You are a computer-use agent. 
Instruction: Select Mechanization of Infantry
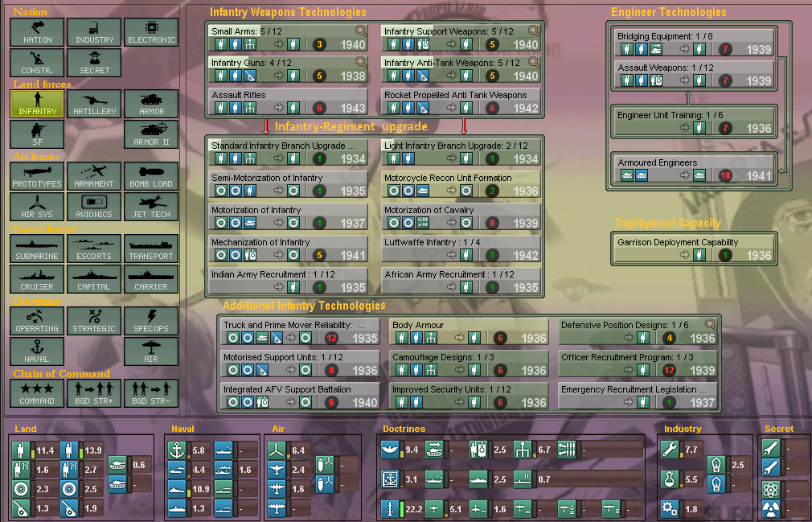pyautogui.click(x=288, y=249)
